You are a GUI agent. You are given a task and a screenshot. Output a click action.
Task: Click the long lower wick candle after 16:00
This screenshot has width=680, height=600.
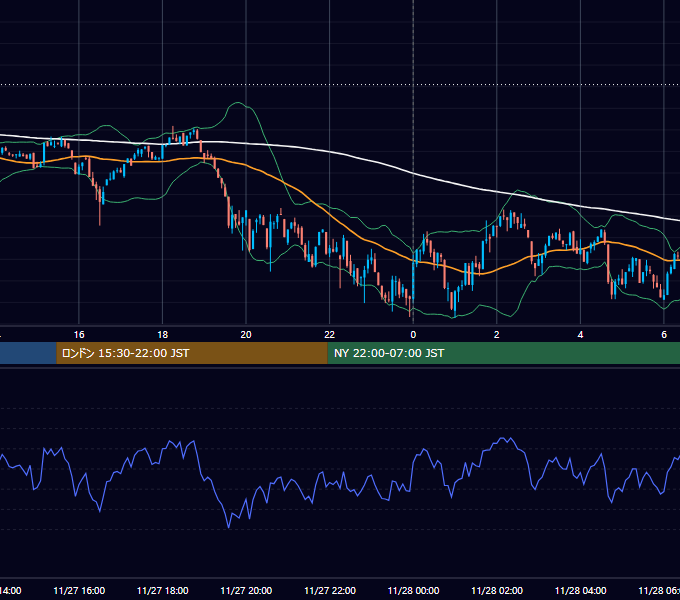tap(100, 206)
